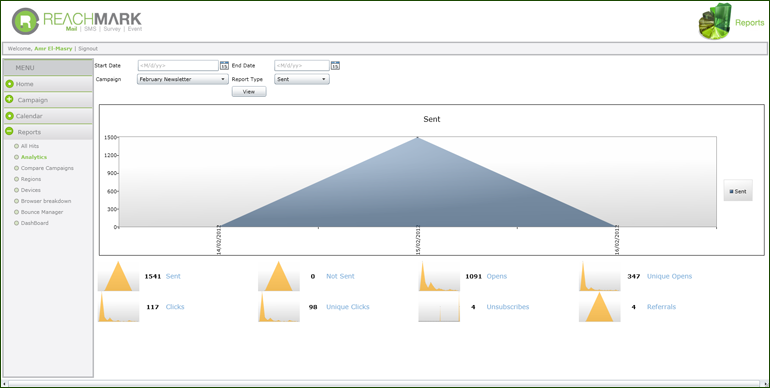
Task: Click the Unique Opens sparkline thumbnail
Action: [x=600, y=276]
